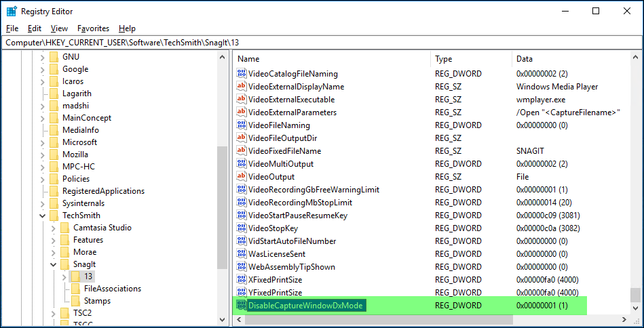Click the string icon next to VideoExternalExecutable

(x=241, y=100)
